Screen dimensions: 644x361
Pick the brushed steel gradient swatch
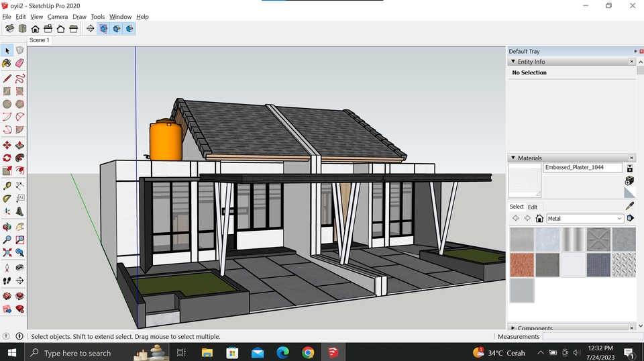click(573, 239)
